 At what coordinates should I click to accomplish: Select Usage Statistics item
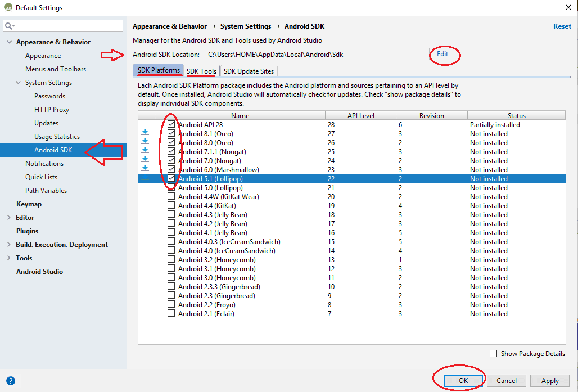coord(57,137)
